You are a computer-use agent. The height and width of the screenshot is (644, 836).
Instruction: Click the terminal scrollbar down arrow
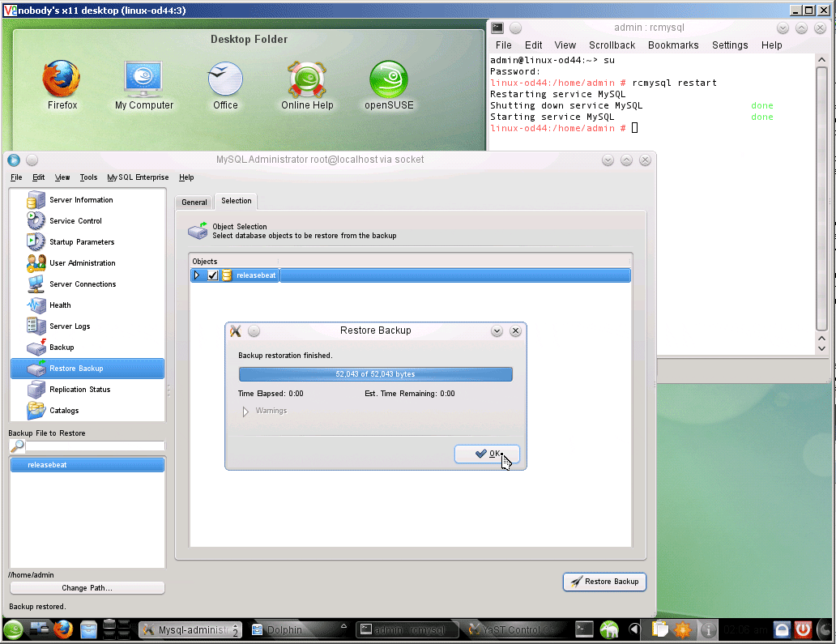[821, 348]
